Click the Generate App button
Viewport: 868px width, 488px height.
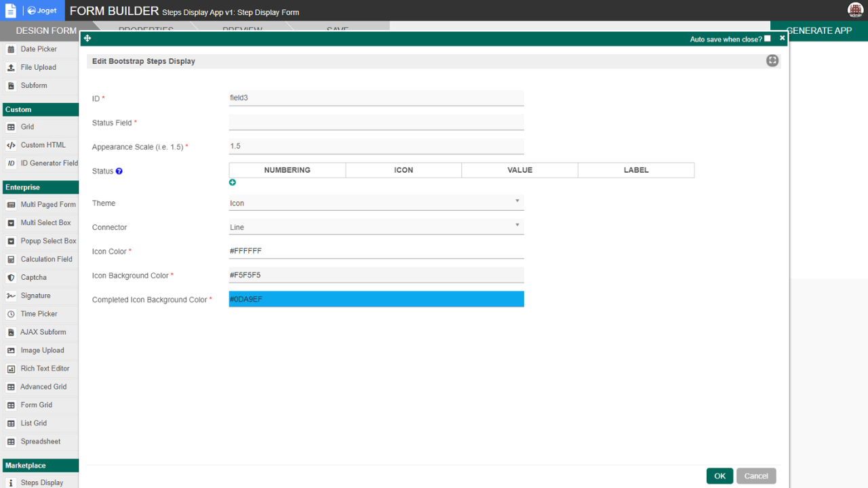point(819,30)
